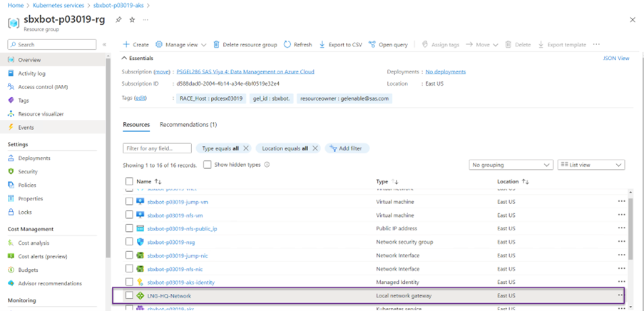This screenshot has height=311, width=644.
Task: Focus the Filter for any field box
Action: pyautogui.click(x=158, y=148)
